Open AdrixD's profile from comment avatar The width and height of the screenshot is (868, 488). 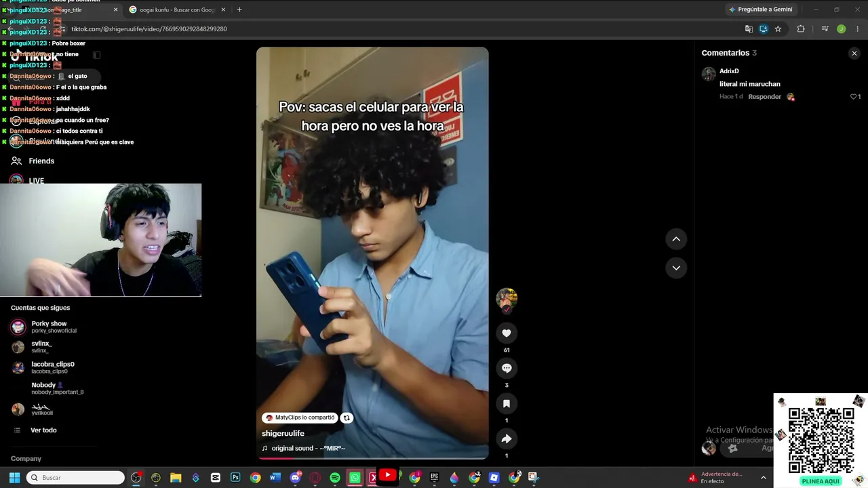coord(709,74)
